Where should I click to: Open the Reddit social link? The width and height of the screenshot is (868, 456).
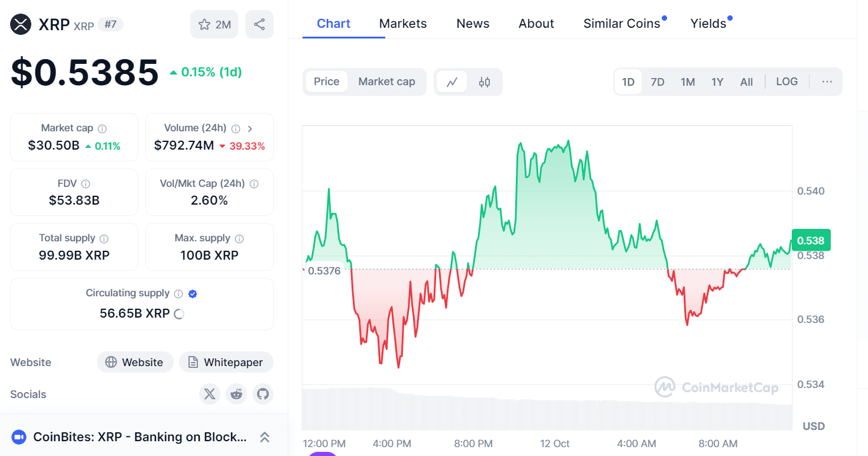pos(236,394)
